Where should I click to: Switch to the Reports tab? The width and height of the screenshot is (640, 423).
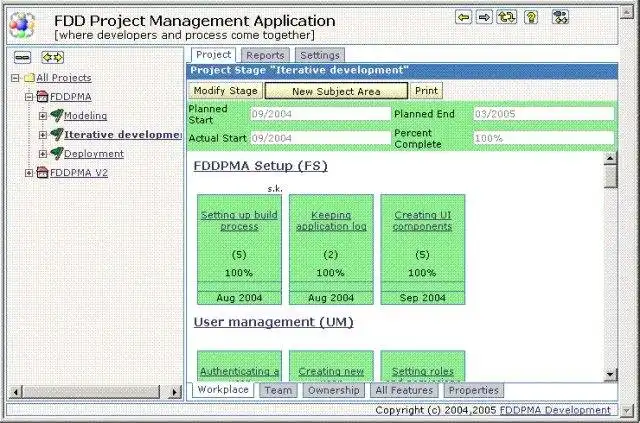[x=265, y=55]
